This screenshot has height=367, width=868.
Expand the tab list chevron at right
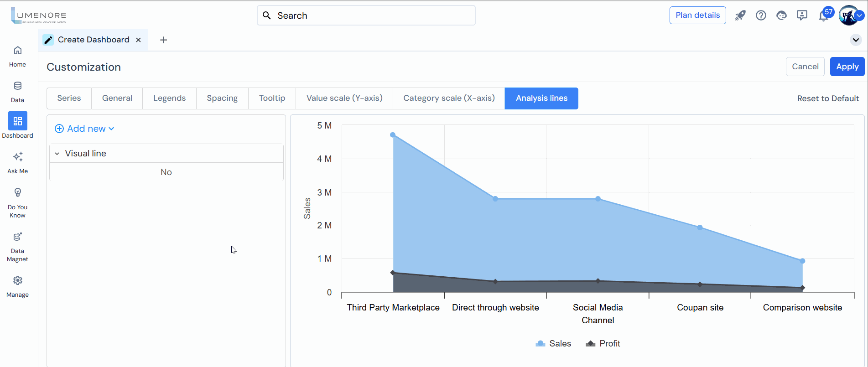pos(856,40)
